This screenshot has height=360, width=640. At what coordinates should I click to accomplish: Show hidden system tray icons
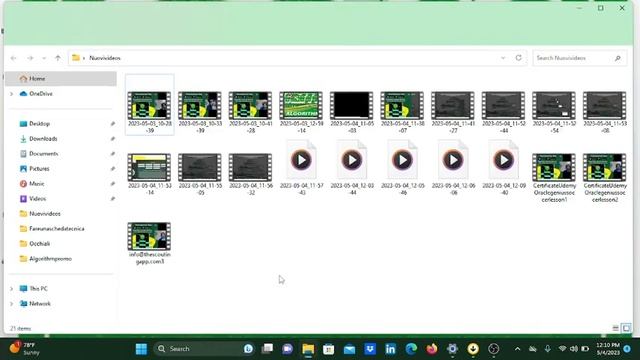[518, 349]
